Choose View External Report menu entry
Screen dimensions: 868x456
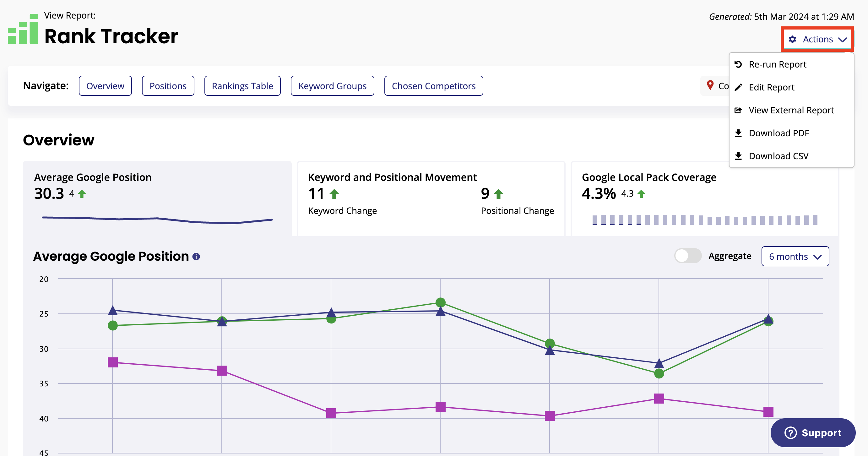(791, 110)
